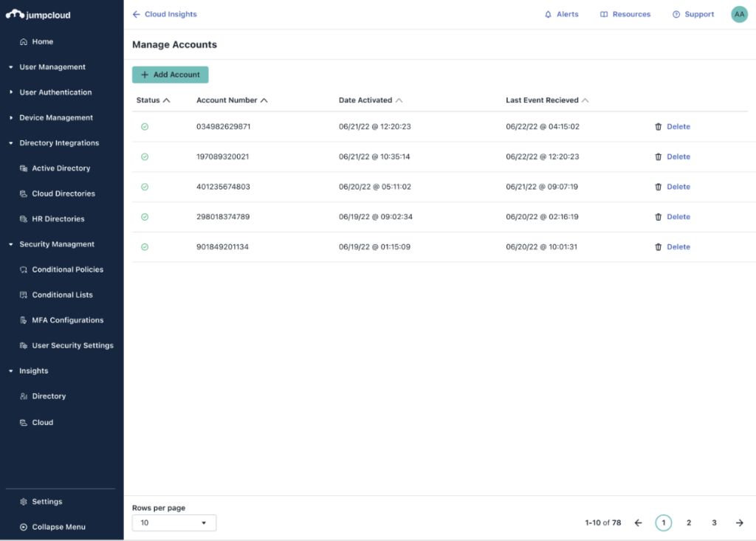
Task: Expand the User Authentication section
Action: point(11,92)
